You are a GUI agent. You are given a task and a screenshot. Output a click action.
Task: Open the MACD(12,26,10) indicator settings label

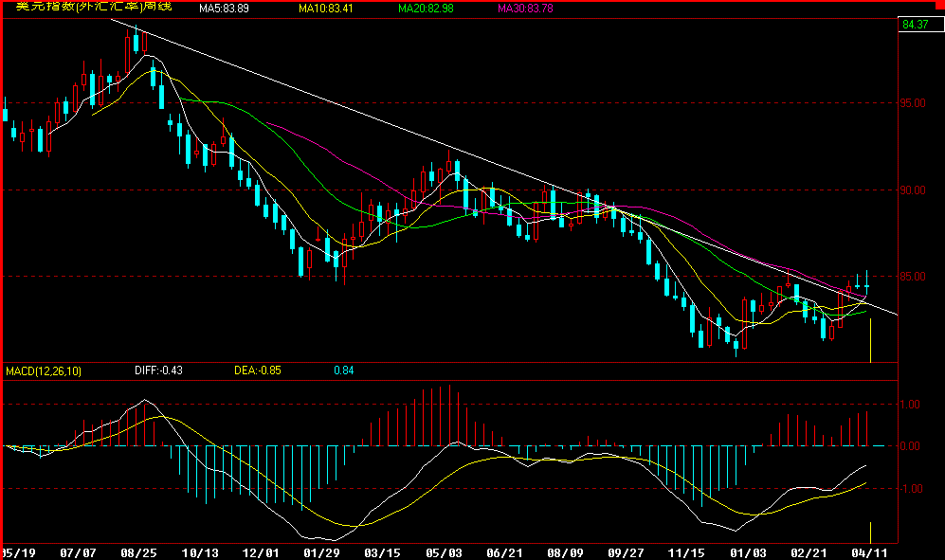(44, 371)
